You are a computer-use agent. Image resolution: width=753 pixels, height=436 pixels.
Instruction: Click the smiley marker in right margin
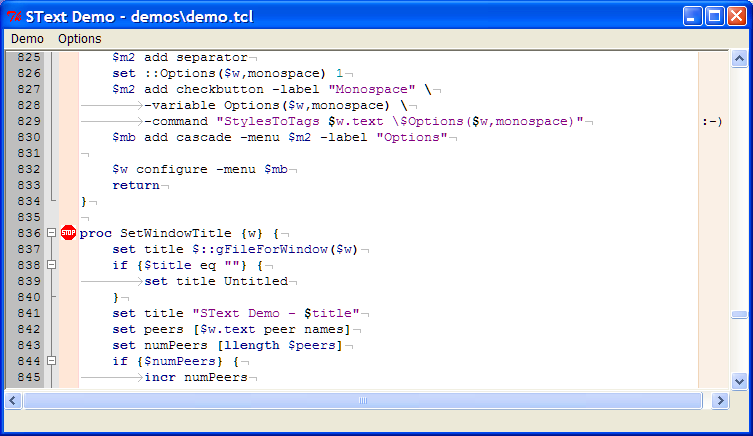coord(711,121)
